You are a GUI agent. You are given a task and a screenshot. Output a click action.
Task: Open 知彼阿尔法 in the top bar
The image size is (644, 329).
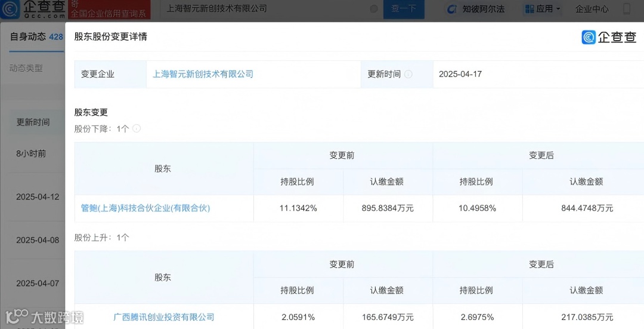(x=476, y=8)
